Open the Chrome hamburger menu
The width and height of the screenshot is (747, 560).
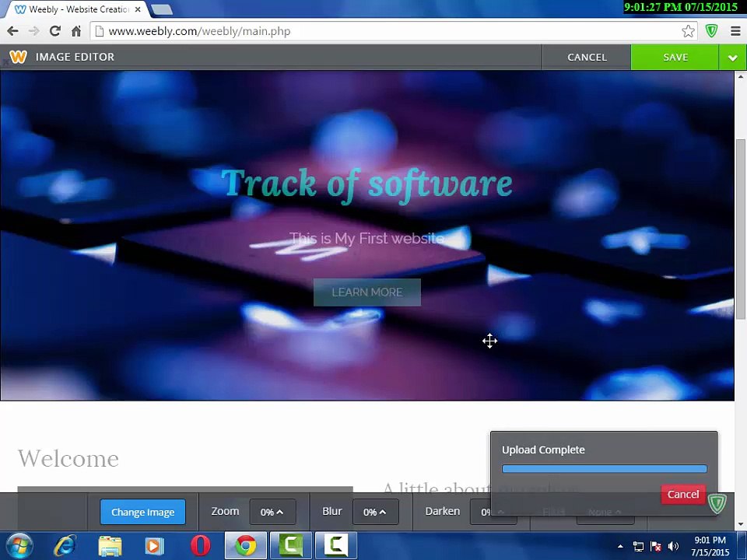tap(735, 31)
